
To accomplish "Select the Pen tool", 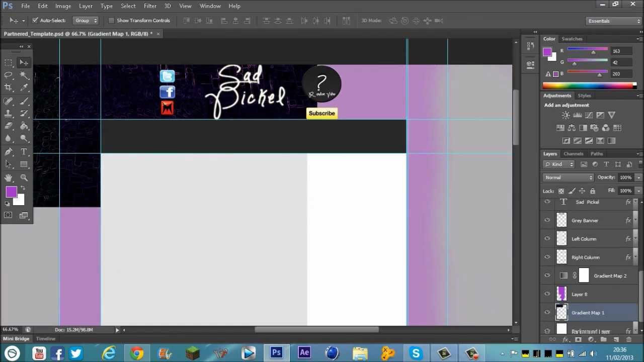I will [9, 152].
